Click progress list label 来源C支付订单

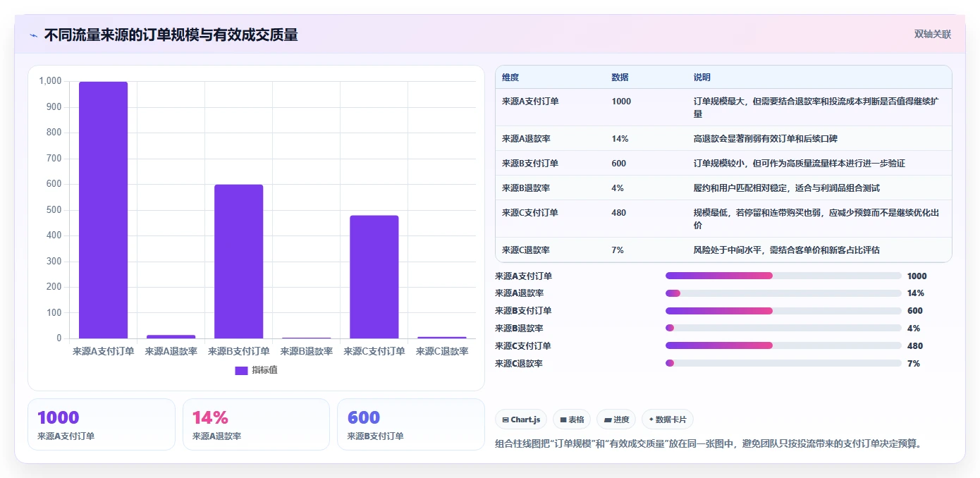tap(523, 345)
